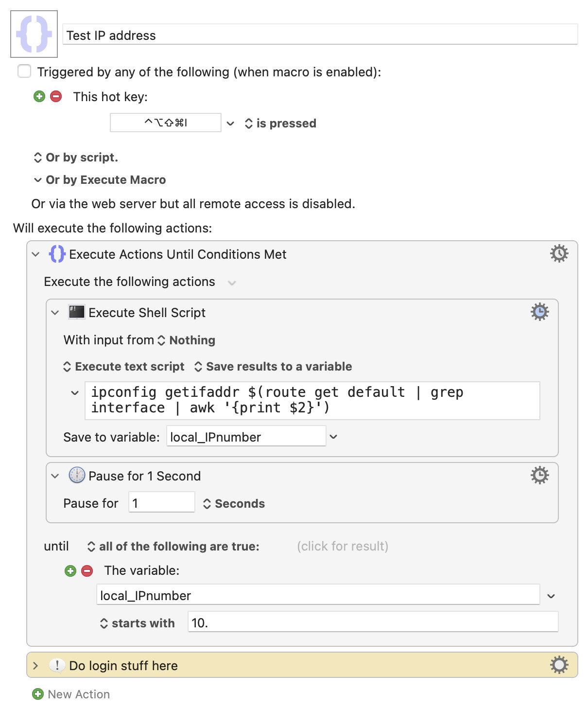Collapse the Pause for 1 Second action
This screenshot has width=588, height=710.
click(55, 476)
